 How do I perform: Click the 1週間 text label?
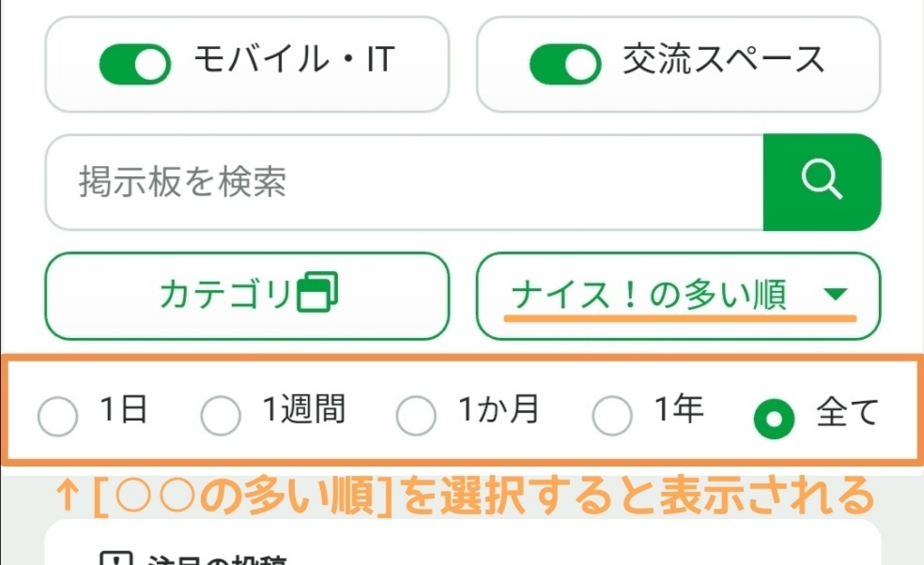[303, 410]
